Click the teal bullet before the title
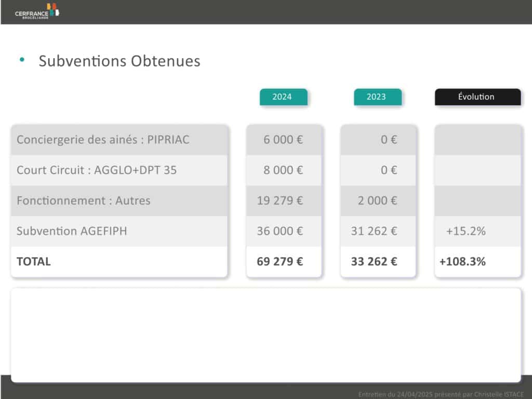This screenshot has height=399, width=532. click(x=22, y=60)
